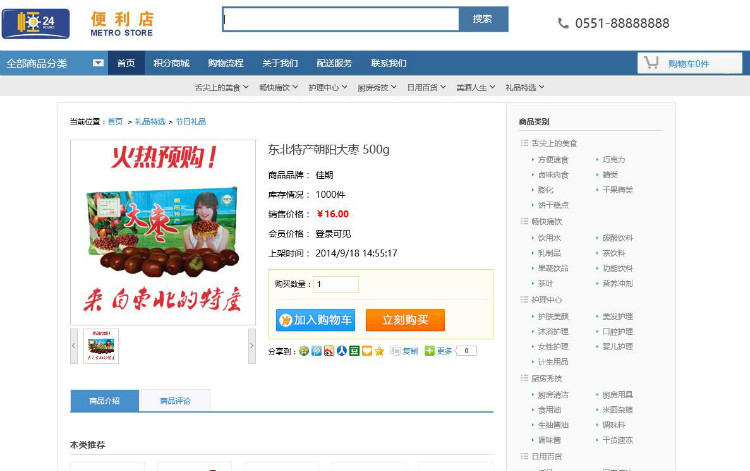The image size is (750, 471).
Task: Expand the 畅快痛饮 submenu
Action: tap(278, 88)
